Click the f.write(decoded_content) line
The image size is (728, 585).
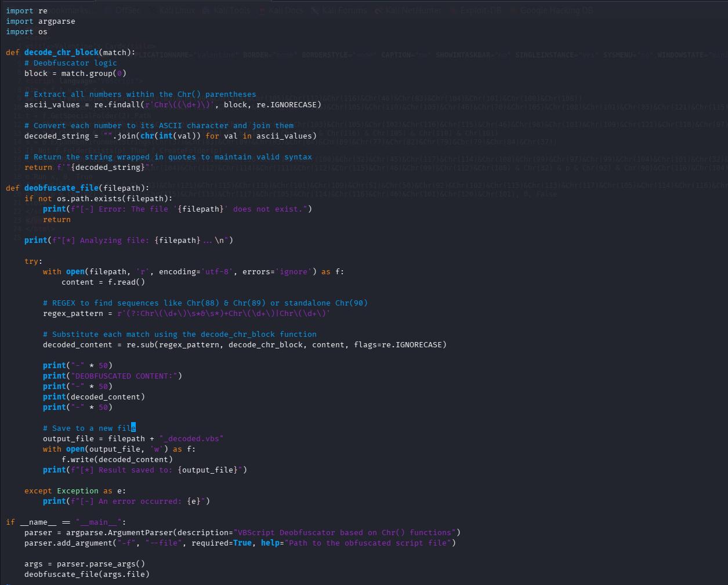tap(117, 460)
